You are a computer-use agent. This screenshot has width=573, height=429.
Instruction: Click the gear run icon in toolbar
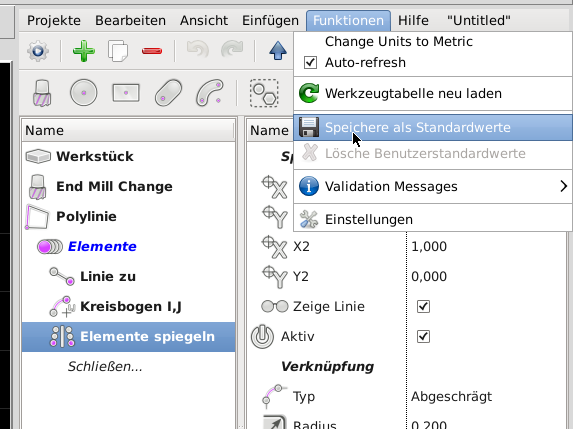(38, 51)
